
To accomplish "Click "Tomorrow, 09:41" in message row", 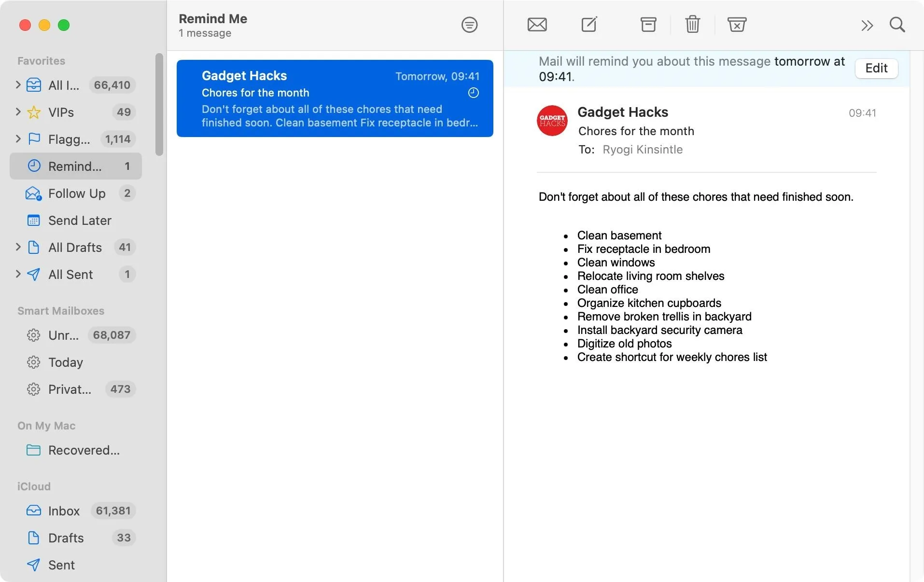I will coord(437,76).
